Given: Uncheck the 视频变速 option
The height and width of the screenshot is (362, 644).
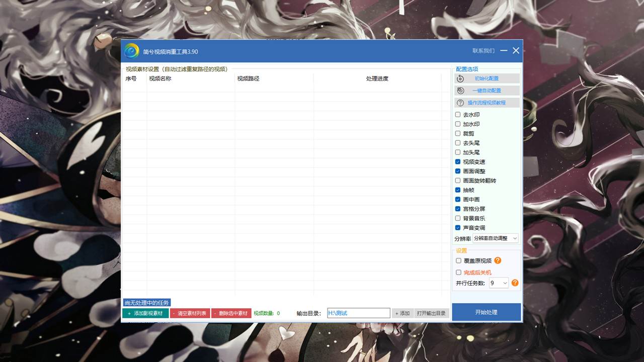Looking at the screenshot, I should pos(458,162).
